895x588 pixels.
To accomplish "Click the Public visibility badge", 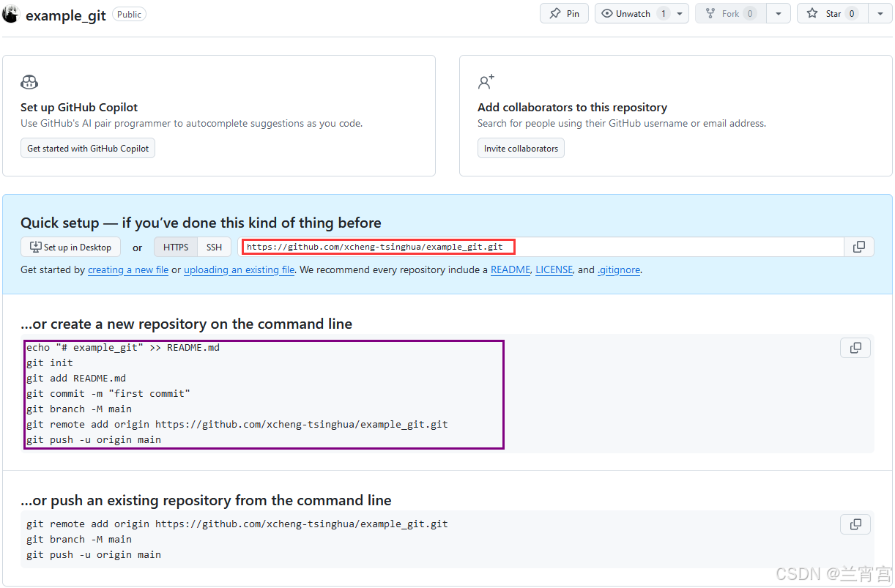I will point(129,14).
